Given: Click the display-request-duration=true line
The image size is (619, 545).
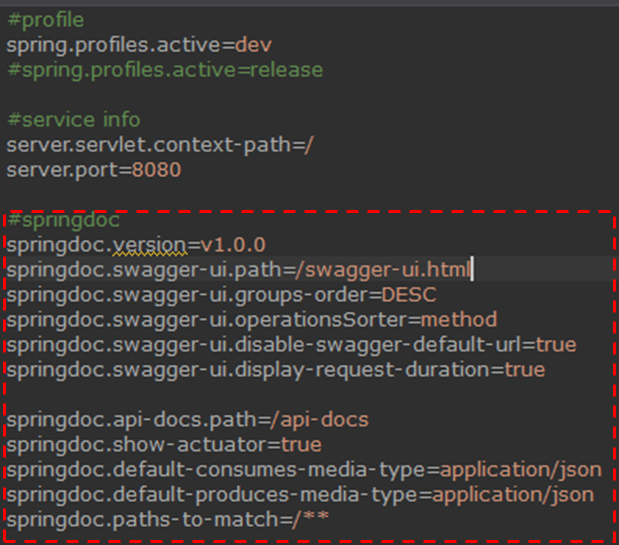Looking at the screenshot, I should (276, 371).
